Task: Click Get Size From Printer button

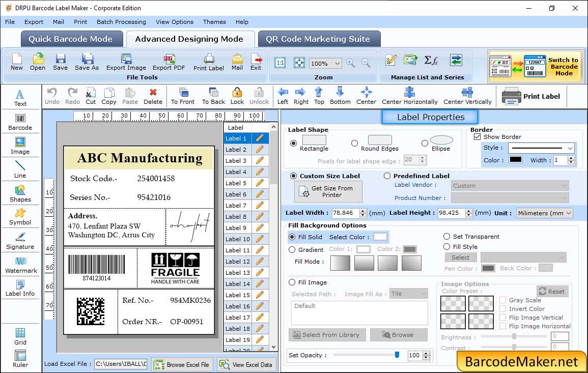Action: [328, 191]
